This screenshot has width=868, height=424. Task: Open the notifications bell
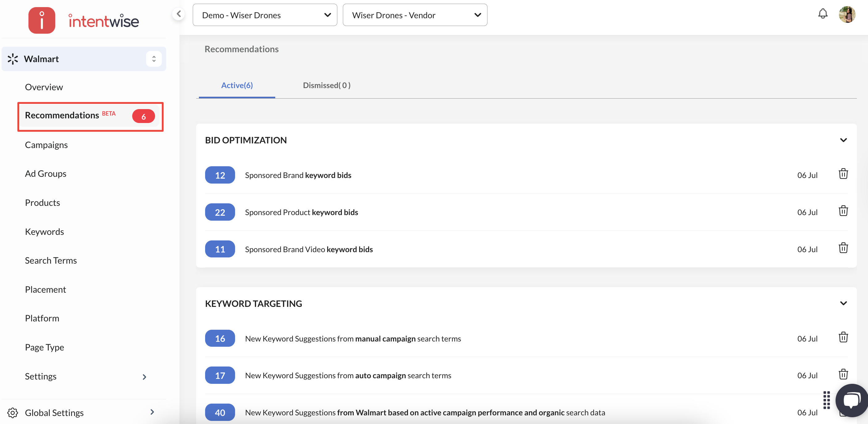tap(823, 14)
